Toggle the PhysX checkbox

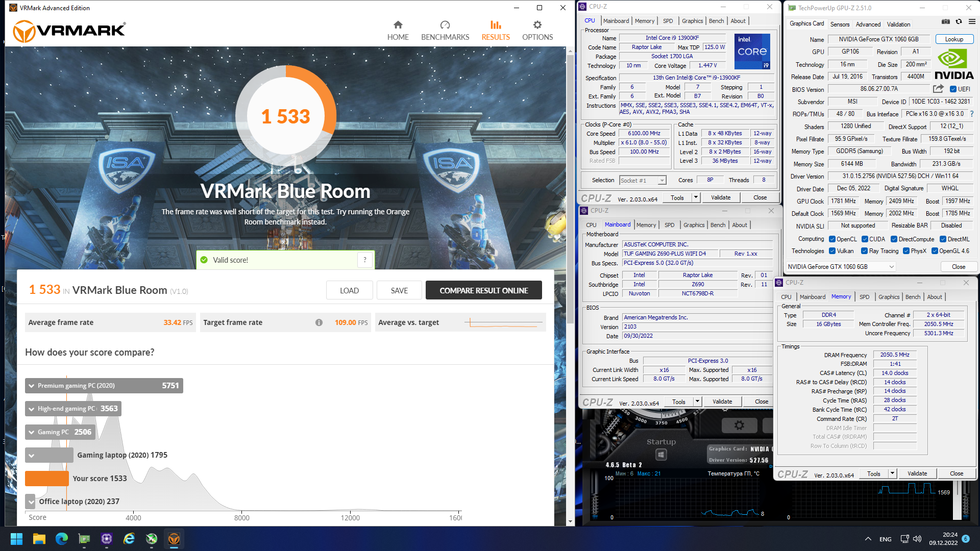pos(906,251)
